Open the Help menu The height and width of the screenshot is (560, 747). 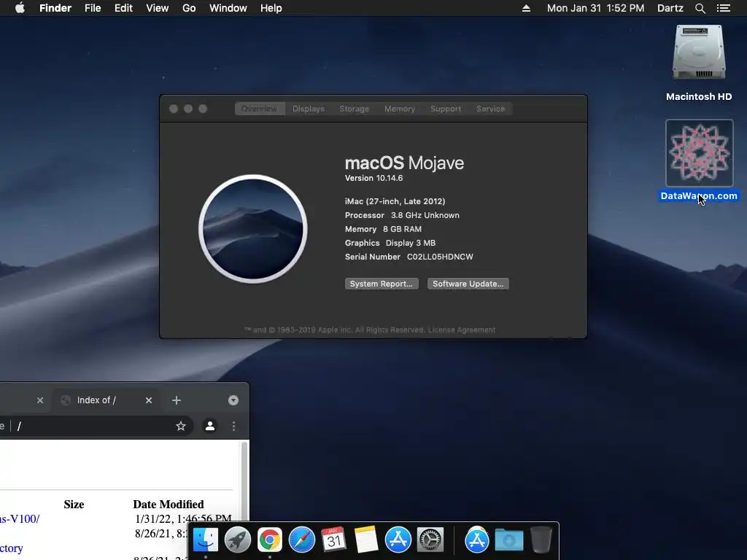[x=271, y=8]
